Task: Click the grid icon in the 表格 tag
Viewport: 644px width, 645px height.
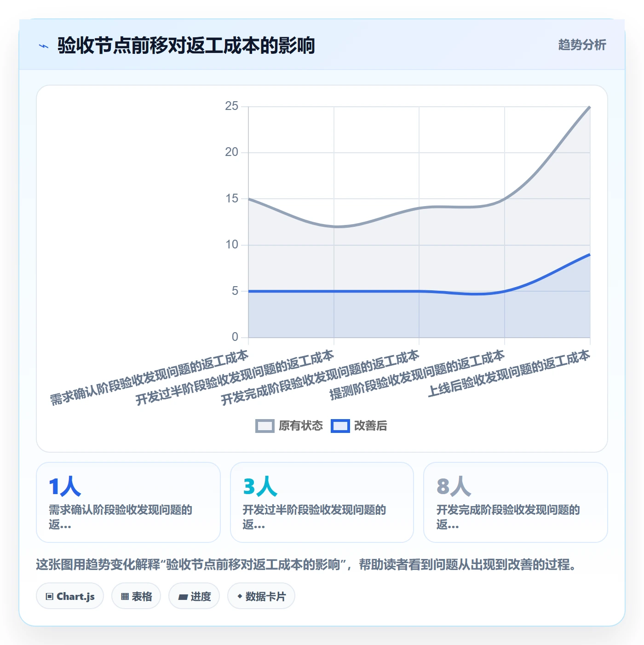Action: coord(125,597)
